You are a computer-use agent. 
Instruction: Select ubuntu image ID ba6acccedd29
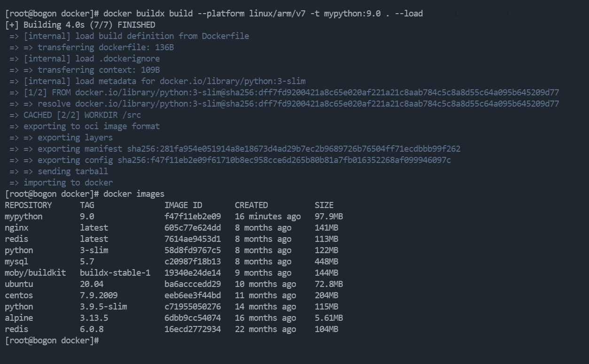pos(193,284)
